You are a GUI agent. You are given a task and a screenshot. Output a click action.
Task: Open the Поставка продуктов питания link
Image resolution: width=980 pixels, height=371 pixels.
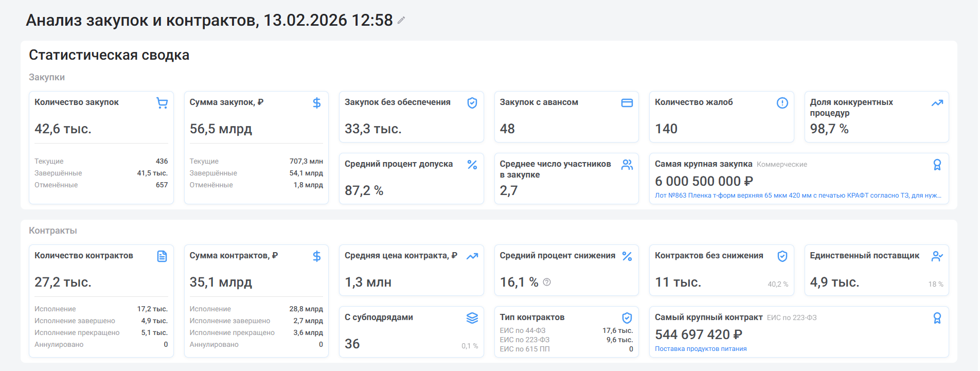700,349
